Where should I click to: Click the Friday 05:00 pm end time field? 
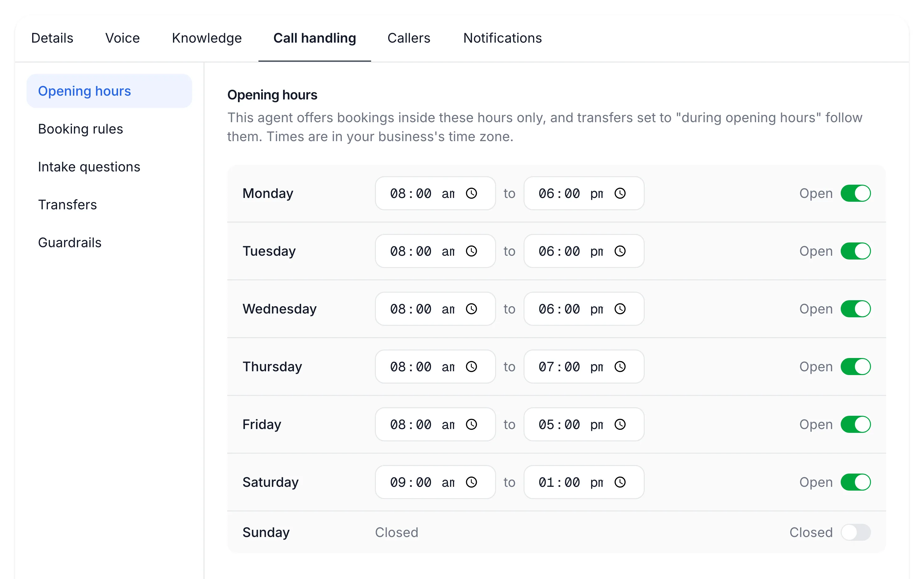[584, 424]
